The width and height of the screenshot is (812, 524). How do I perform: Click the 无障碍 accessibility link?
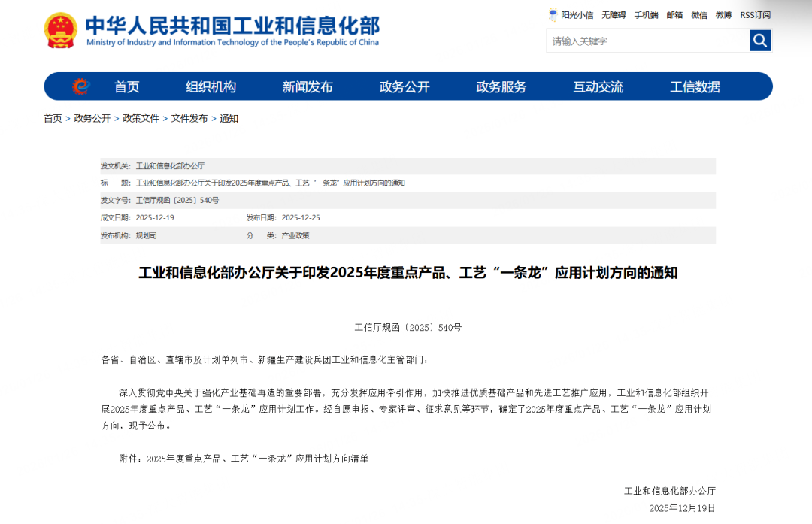pos(614,15)
